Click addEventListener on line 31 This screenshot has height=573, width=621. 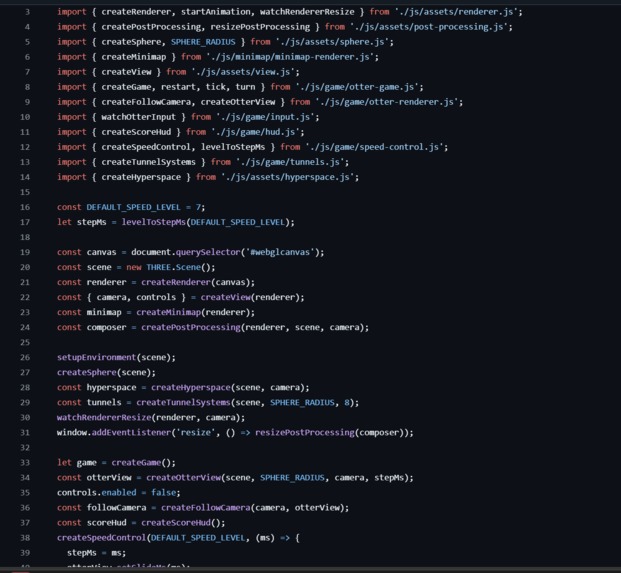pyautogui.click(x=131, y=433)
